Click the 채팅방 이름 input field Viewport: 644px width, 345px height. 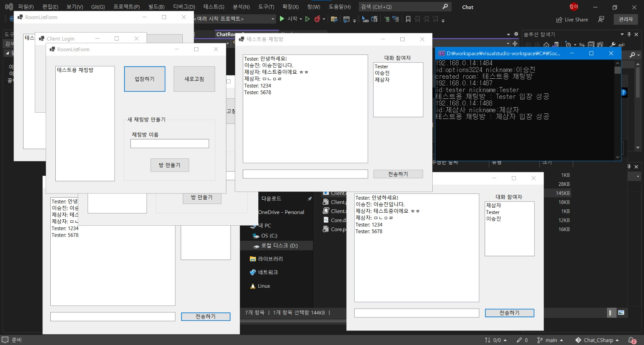click(169, 143)
